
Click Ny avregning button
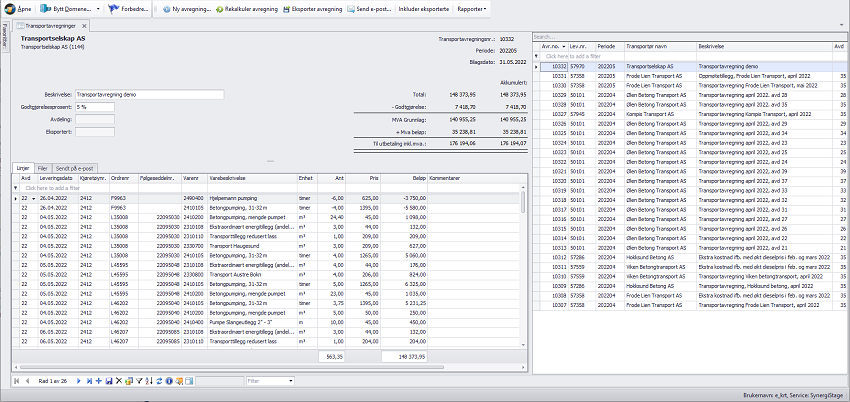pyautogui.click(x=188, y=9)
